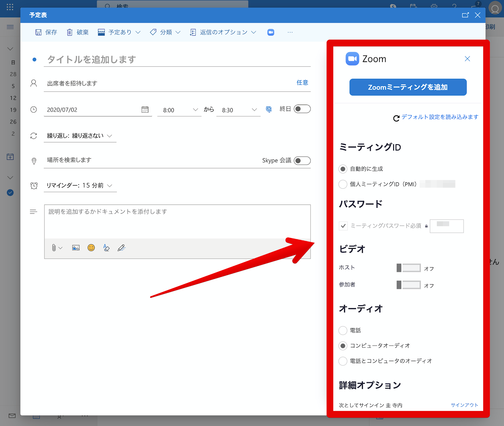Pop out the 予定表 event window

(465, 15)
